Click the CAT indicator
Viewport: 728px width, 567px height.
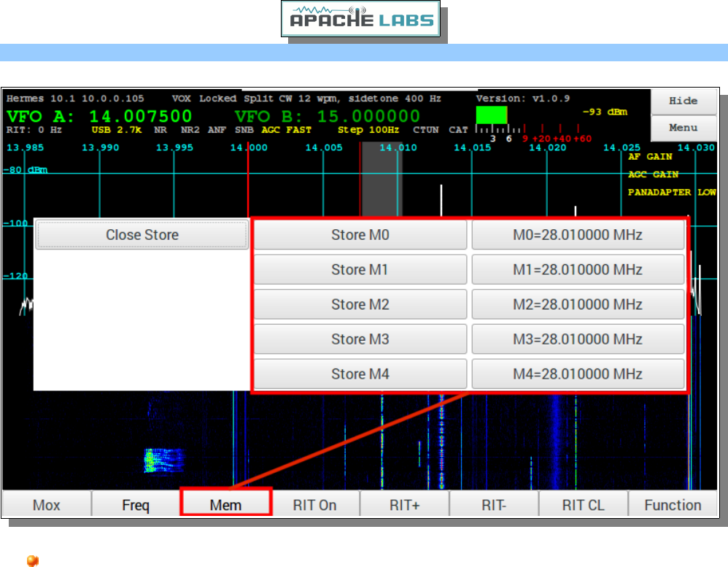[x=458, y=130]
